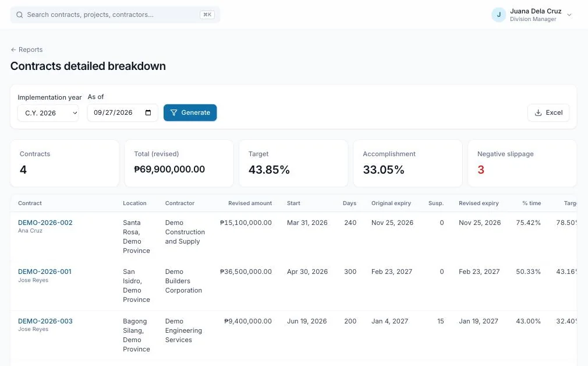Click the Contract column header
Image resolution: width=588 pixels, height=366 pixels.
point(30,203)
